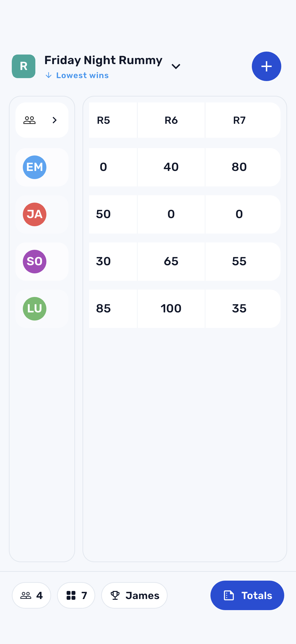Screen dimensions: 296x644
Task: Select the R5 round column header
Action: pos(104,120)
